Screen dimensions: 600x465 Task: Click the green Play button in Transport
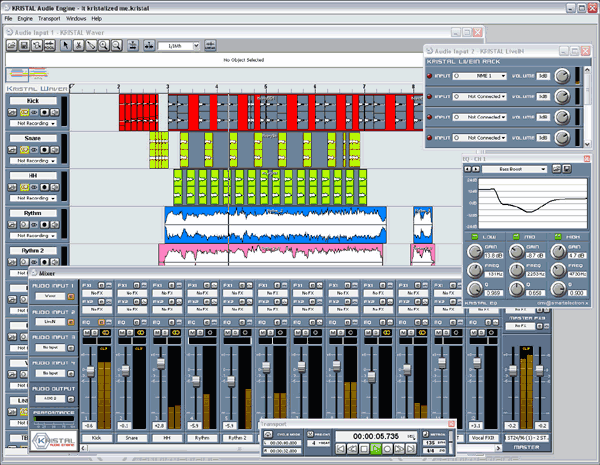tap(376, 449)
